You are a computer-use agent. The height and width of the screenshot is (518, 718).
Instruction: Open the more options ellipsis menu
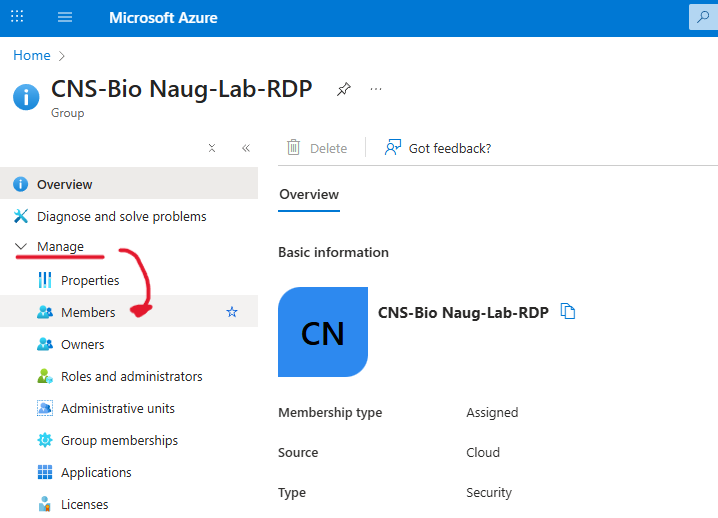[x=376, y=89]
